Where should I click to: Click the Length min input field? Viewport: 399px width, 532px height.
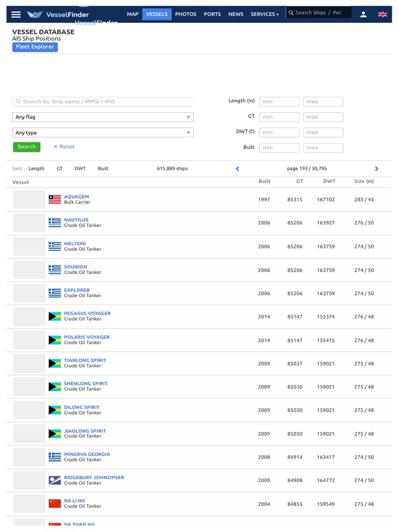[279, 102]
